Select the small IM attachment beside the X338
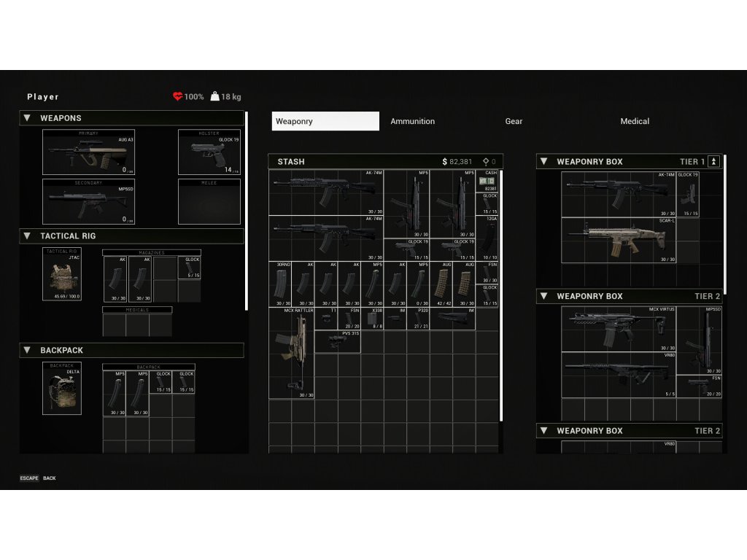 coord(395,318)
